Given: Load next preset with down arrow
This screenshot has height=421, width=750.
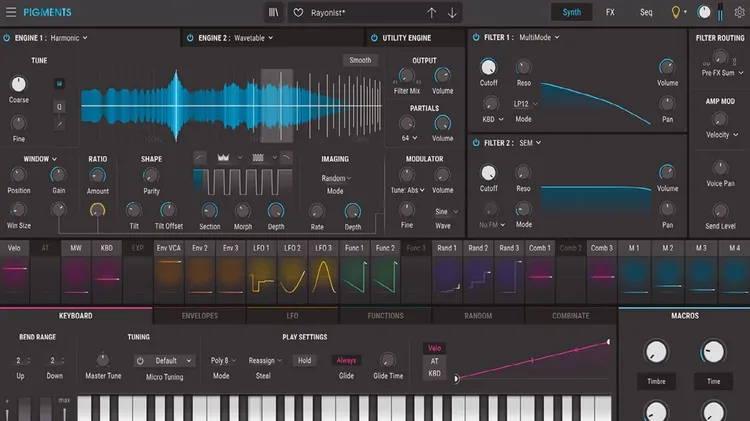Looking at the screenshot, I should (452, 13).
